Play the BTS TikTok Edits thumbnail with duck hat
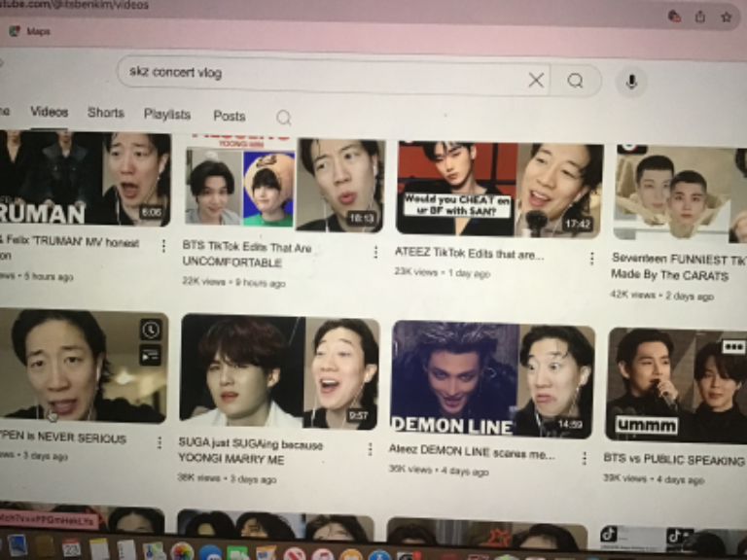The height and width of the screenshot is (560, 747). click(284, 185)
